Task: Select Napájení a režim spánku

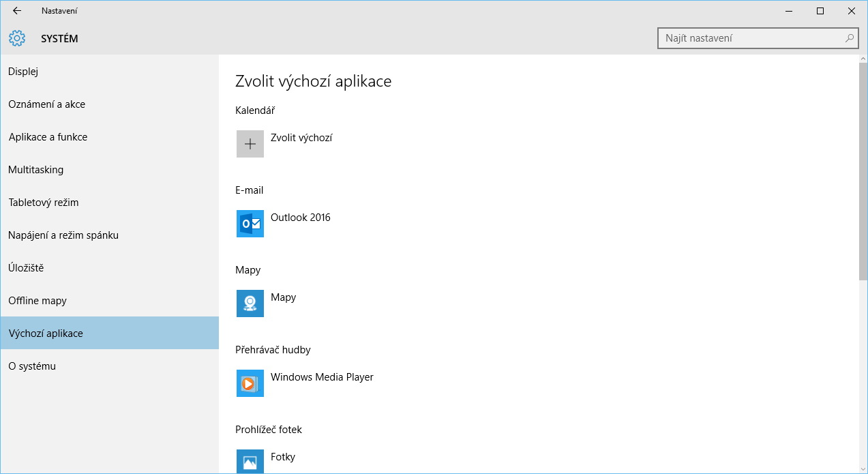Action: (x=63, y=235)
